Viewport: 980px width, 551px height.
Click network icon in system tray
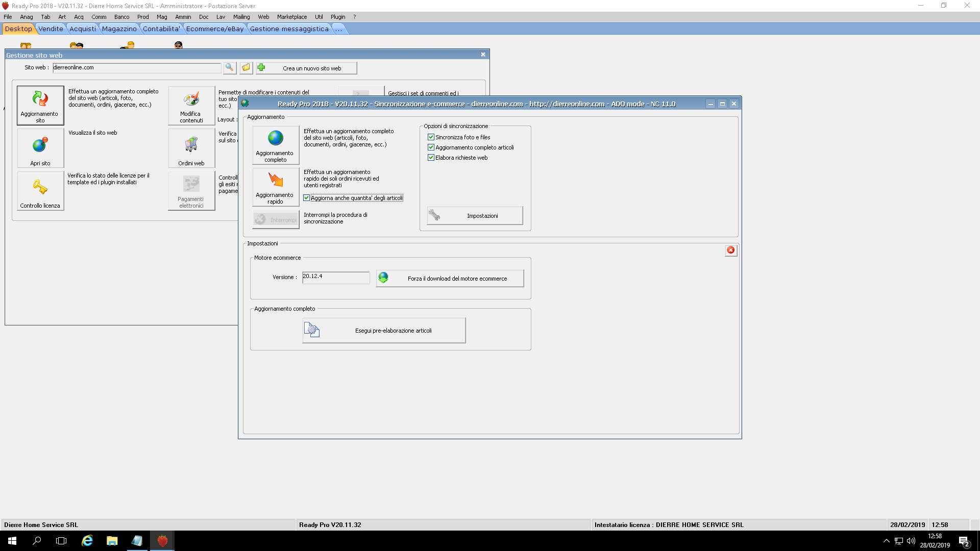pyautogui.click(x=899, y=541)
